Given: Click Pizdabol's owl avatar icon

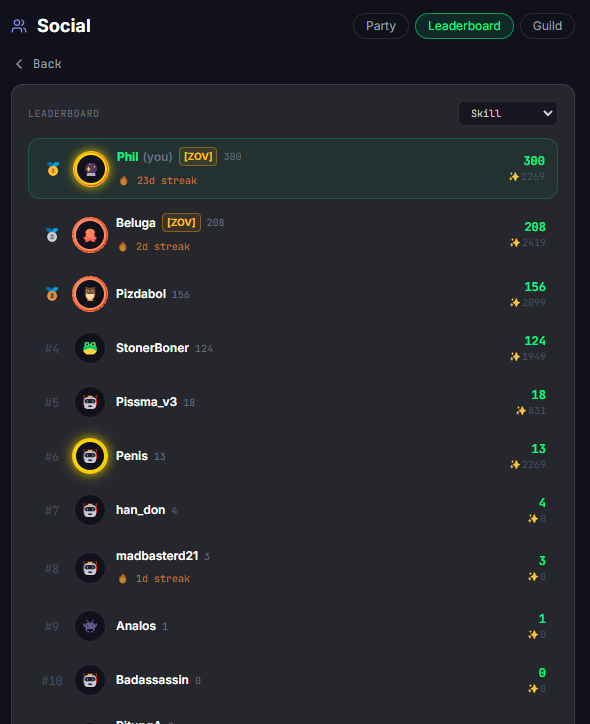Looking at the screenshot, I should [x=90, y=294].
